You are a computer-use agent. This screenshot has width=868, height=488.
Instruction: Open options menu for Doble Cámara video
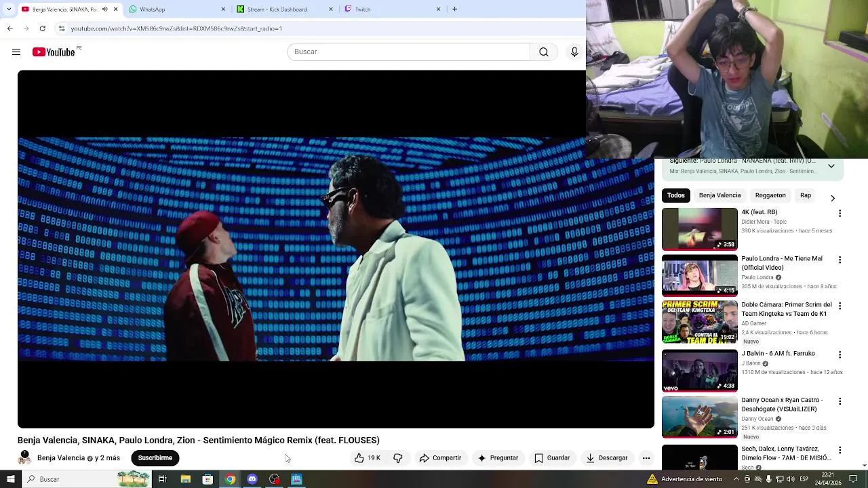[x=840, y=306]
